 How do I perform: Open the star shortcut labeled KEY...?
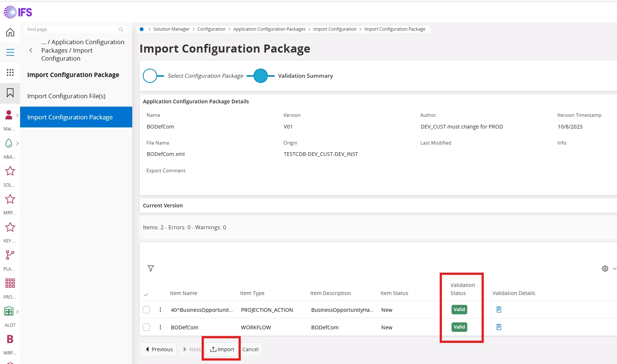tap(10, 227)
